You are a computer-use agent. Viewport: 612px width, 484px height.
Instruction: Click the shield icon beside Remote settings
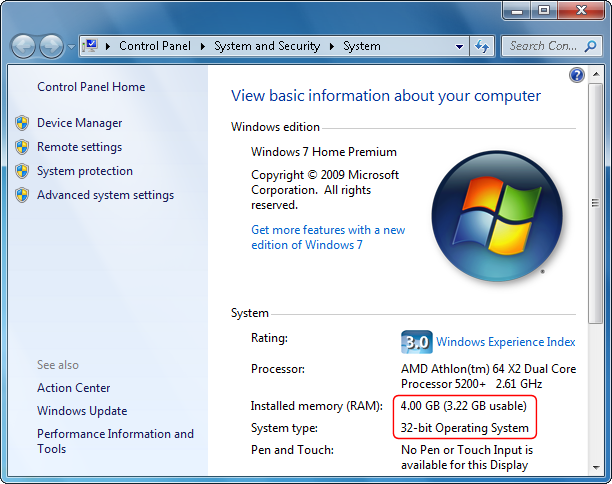22,147
